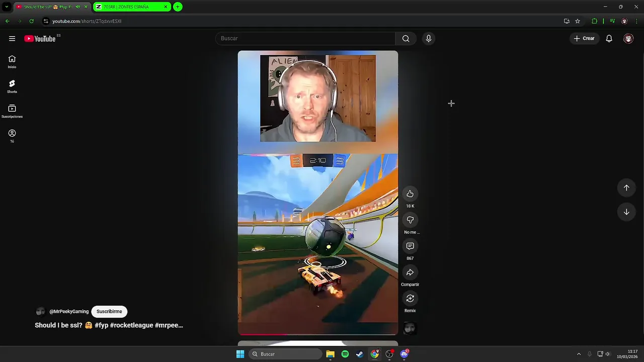Open Inicio in the YouTube sidebar
This screenshot has width=644, height=362.
coord(12,62)
